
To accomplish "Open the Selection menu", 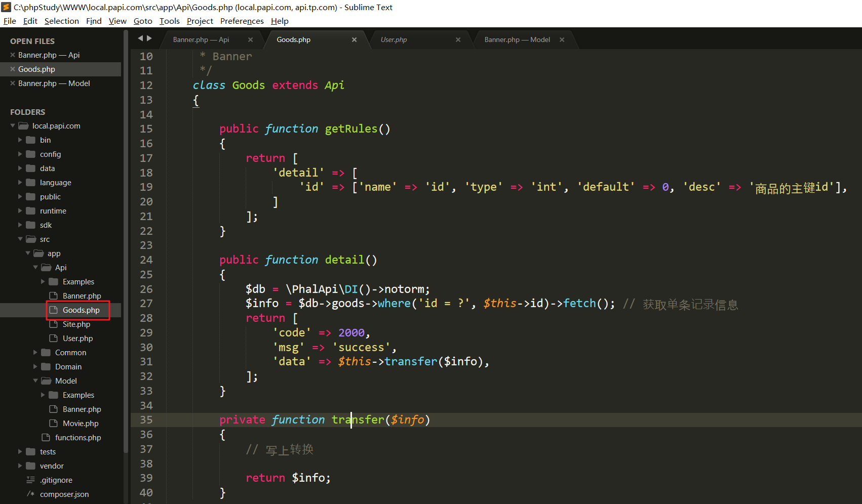I will [x=62, y=21].
